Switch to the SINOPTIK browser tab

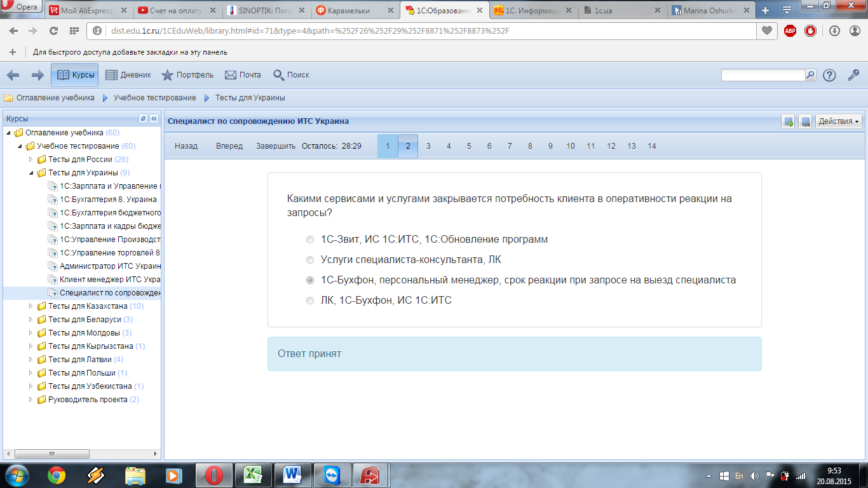tap(266, 11)
